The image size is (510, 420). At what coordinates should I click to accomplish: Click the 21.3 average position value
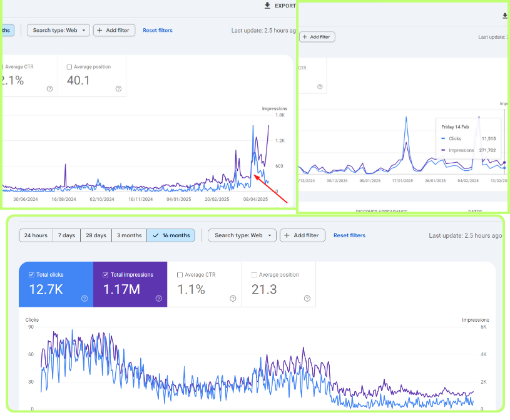click(x=264, y=289)
